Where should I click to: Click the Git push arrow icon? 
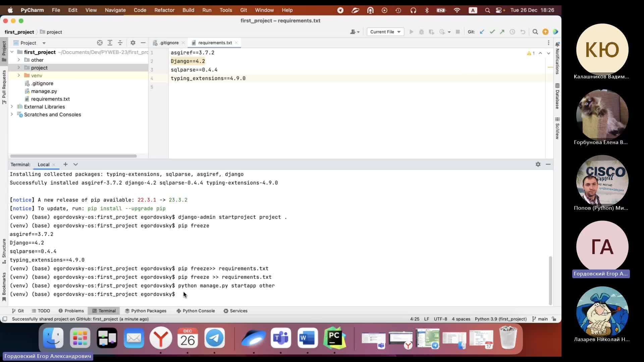502,32
